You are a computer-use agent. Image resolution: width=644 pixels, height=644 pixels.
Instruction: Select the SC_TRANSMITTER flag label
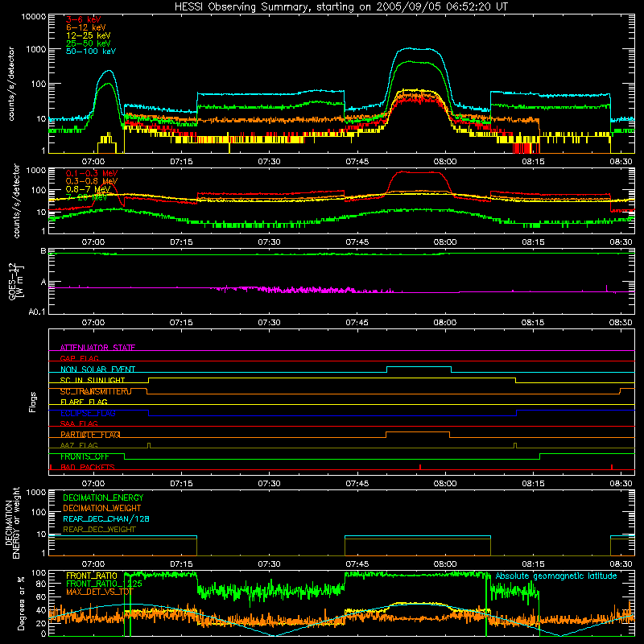point(96,391)
